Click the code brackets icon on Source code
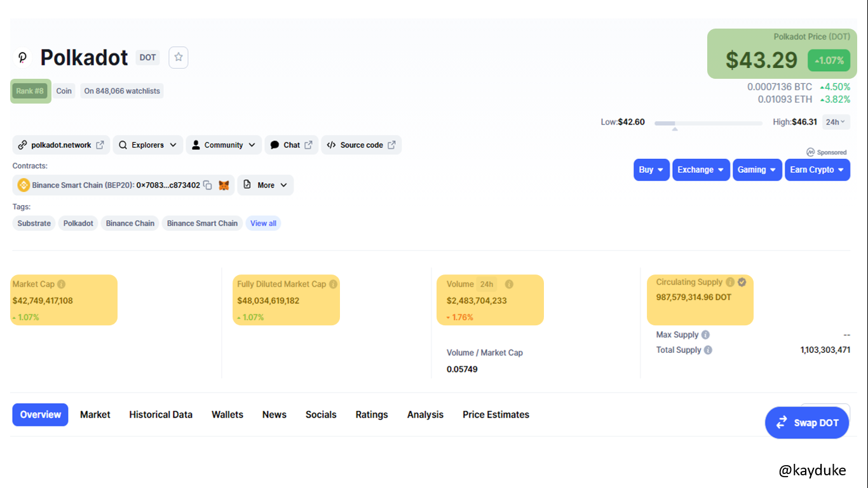 331,145
